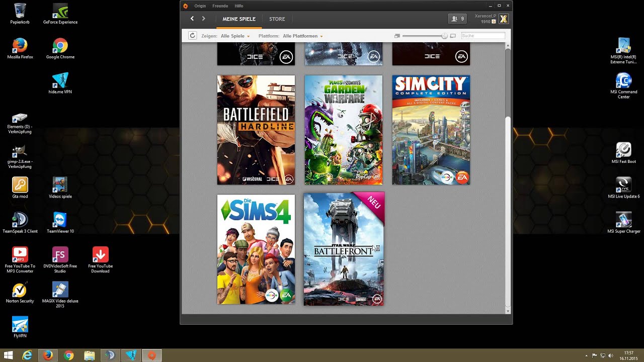Switch to the STORE tab
This screenshot has width=644, height=362.
point(277,19)
